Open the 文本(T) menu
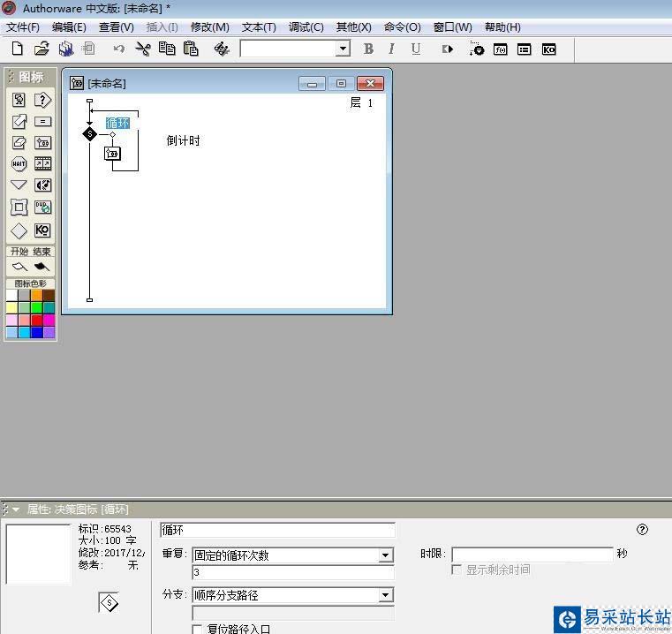672x634 pixels. pos(259,27)
